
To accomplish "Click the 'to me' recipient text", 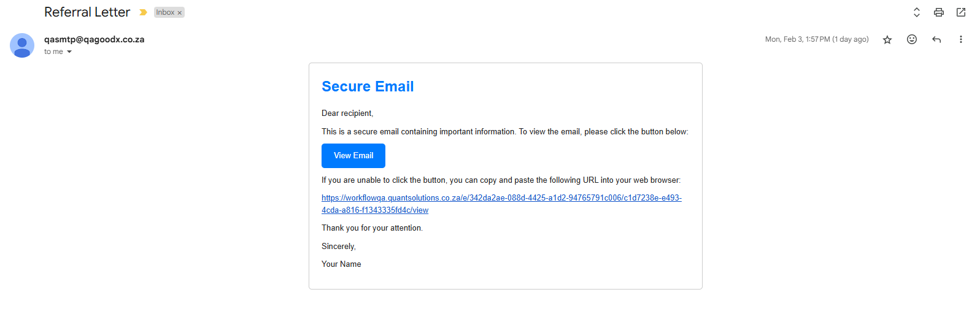I will point(53,52).
